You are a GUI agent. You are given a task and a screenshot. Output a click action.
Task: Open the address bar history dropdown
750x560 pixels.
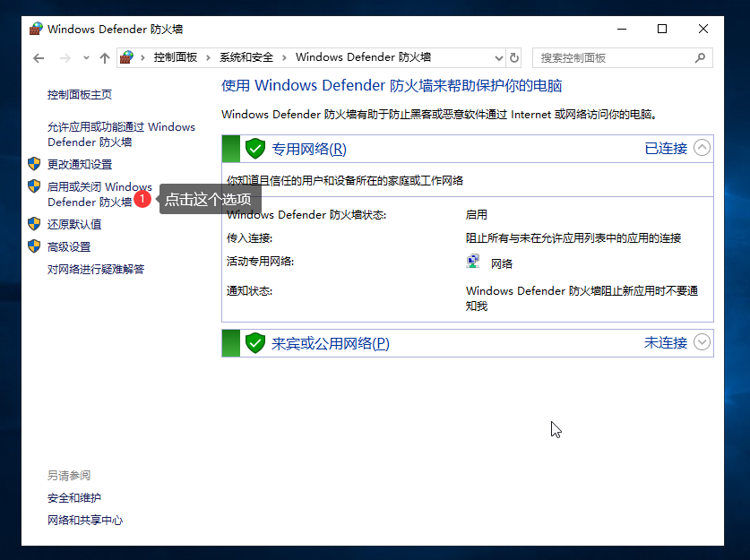tap(499, 58)
